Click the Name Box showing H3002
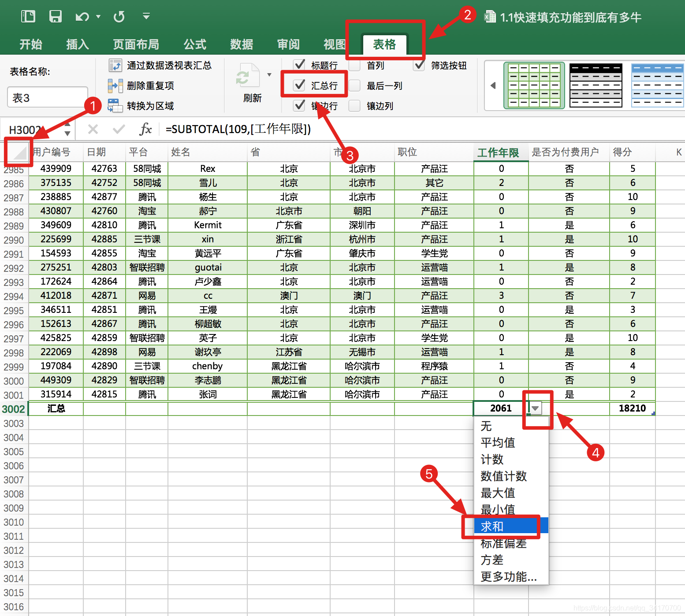 tap(31, 130)
